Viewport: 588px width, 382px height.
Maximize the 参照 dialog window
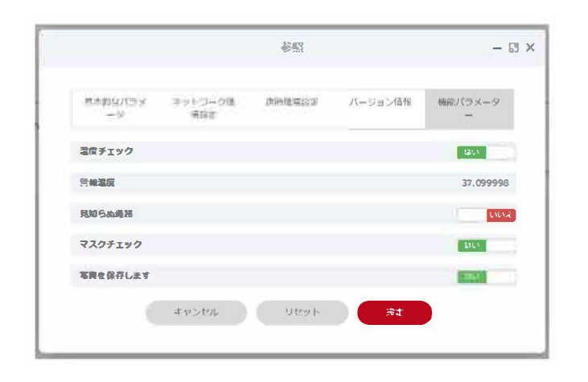click(x=513, y=48)
